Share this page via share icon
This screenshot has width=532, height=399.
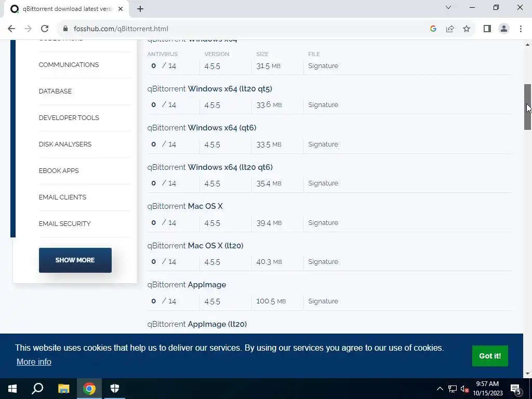coord(450,29)
